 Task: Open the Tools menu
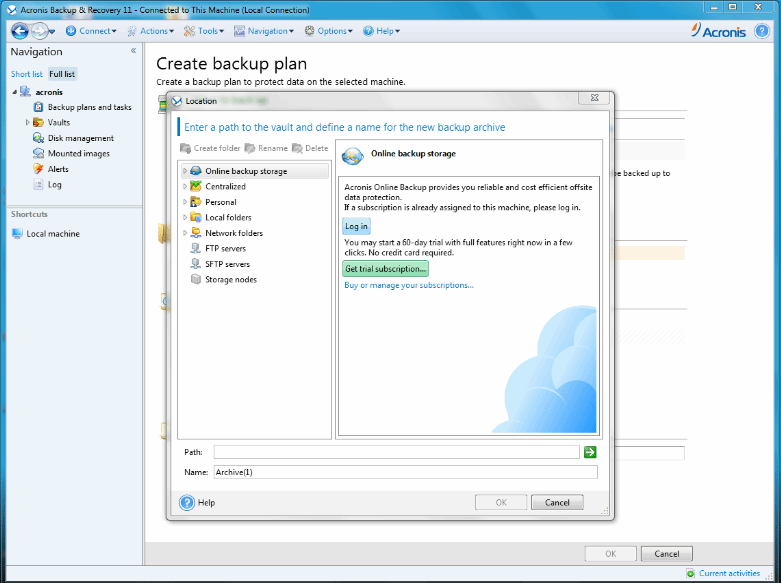tap(204, 31)
